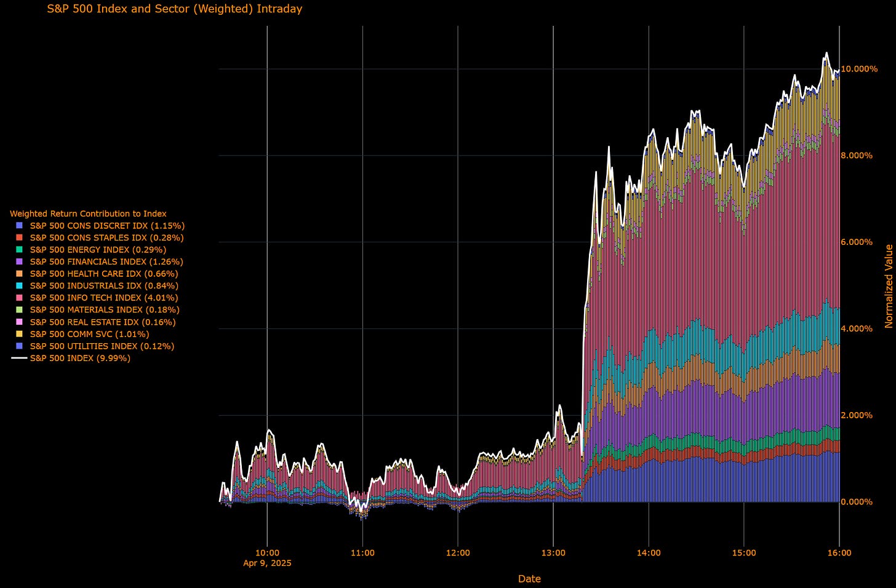Viewport: 896px width, 588px height.
Task: Click the 4.000% y-axis tick label
Action: (857, 329)
